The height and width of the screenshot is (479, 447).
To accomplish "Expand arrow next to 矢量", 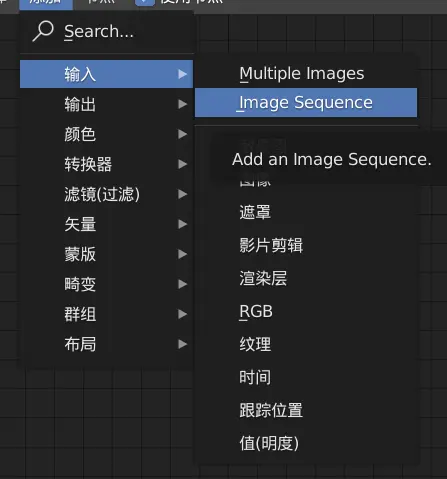I will coord(182,224).
